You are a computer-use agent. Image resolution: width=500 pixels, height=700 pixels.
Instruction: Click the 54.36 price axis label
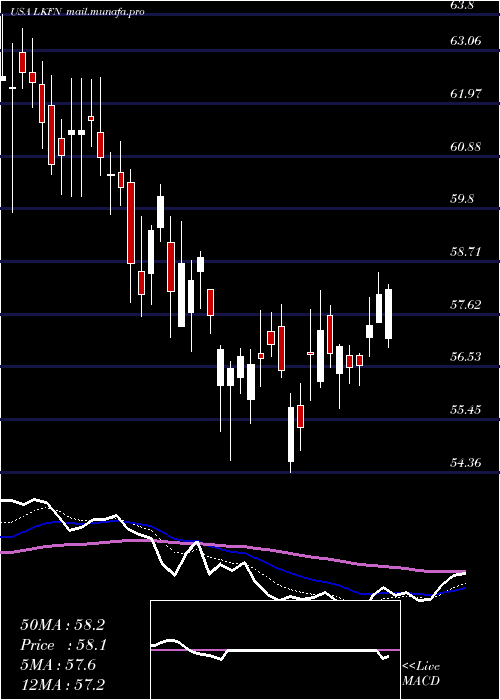[467, 462]
